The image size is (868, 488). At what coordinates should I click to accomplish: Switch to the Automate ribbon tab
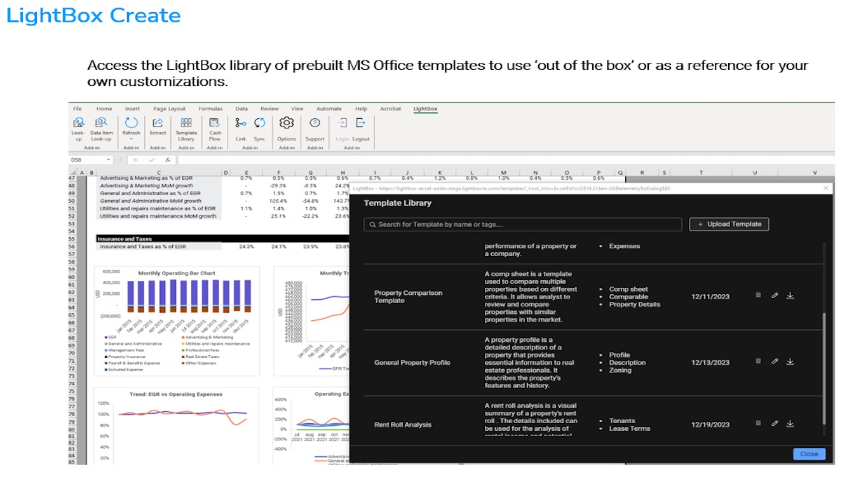click(329, 109)
